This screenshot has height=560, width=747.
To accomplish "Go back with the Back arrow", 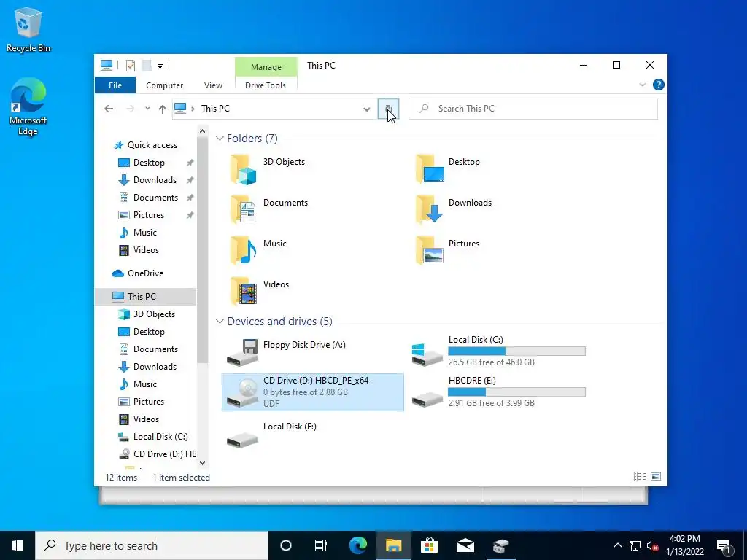I will (109, 109).
